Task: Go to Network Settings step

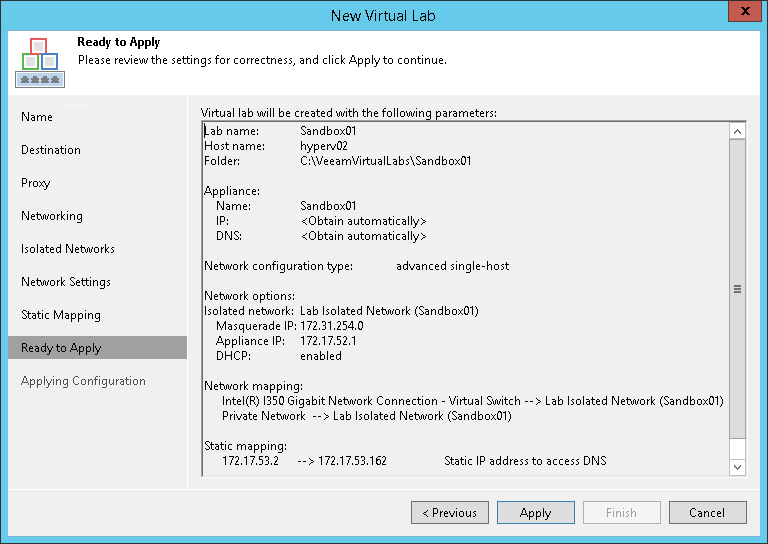Action: [66, 282]
